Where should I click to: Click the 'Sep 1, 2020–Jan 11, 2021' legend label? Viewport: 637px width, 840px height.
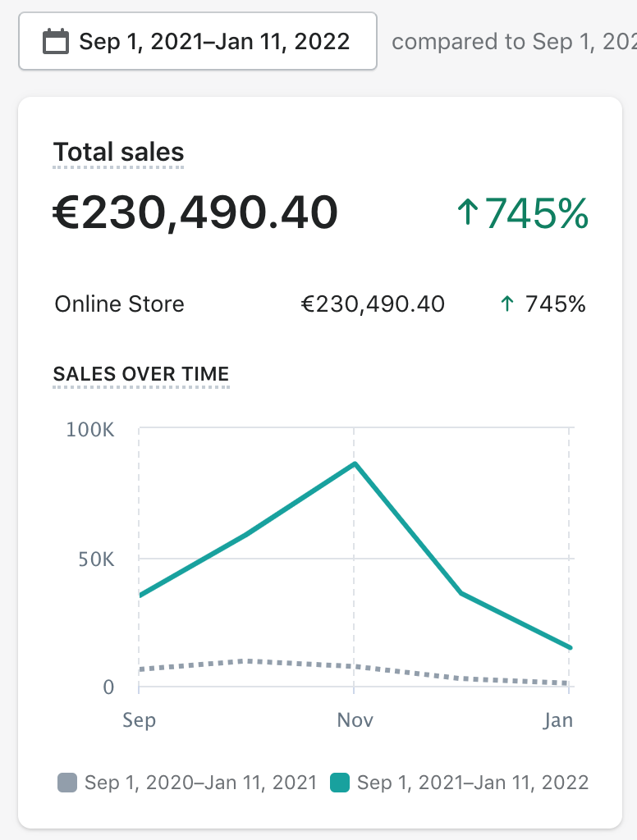click(201, 783)
